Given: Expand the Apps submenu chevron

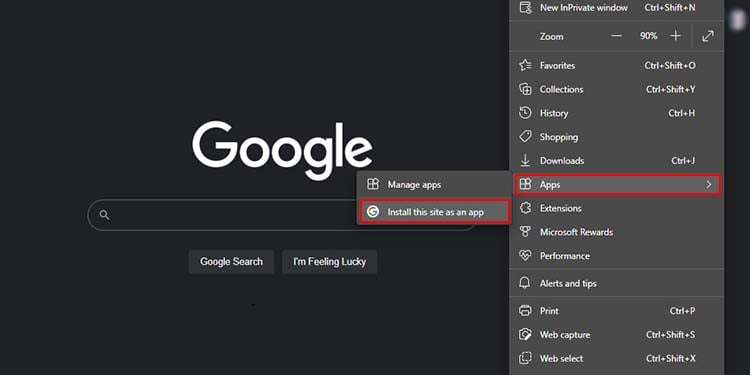Looking at the screenshot, I should click(709, 184).
